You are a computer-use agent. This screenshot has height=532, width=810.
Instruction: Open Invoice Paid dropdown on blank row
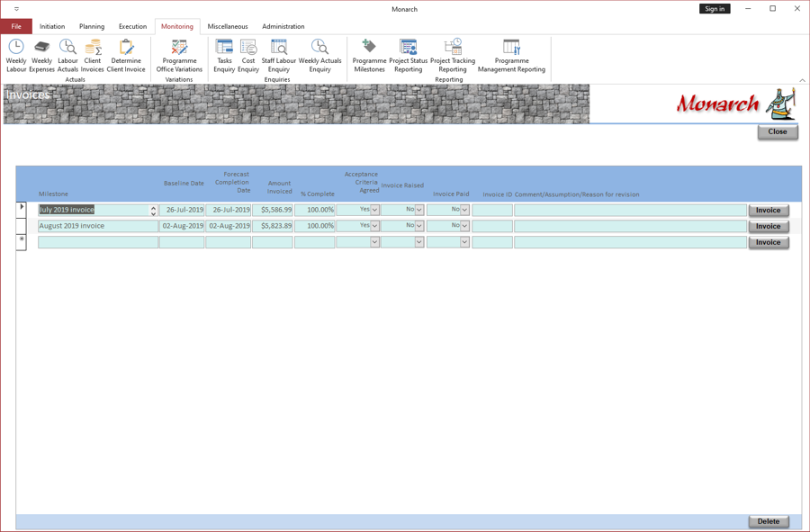[x=465, y=242]
